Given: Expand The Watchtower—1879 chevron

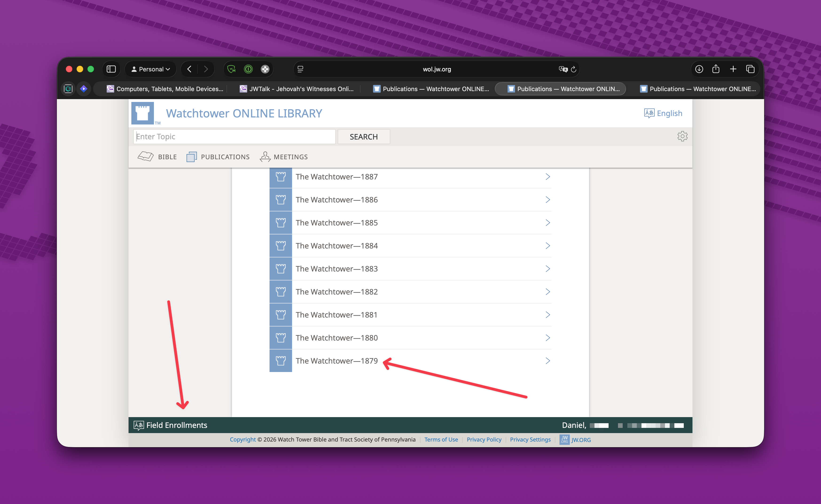Looking at the screenshot, I should [x=547, y=361].
